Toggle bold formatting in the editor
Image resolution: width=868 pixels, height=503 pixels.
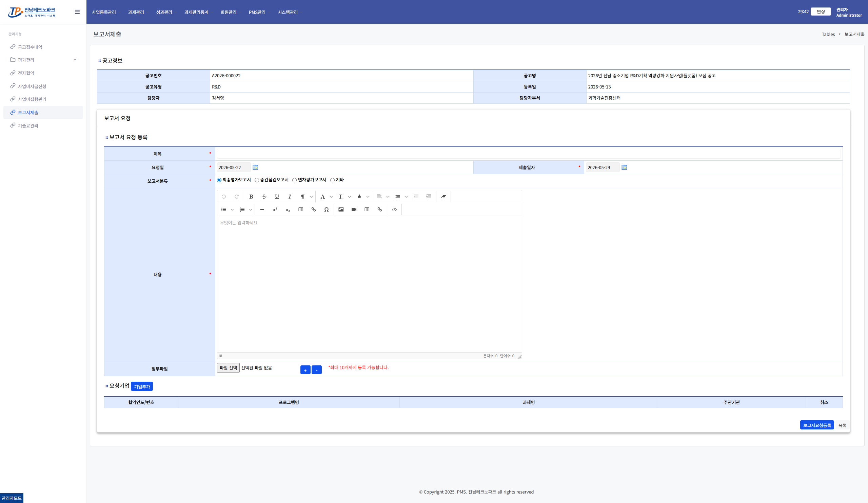251,197
